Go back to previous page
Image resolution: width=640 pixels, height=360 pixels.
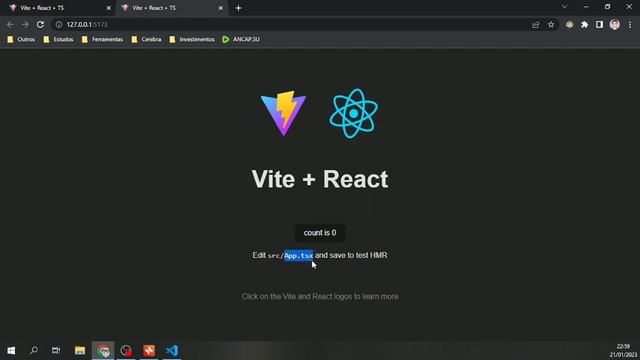tap(10, 24)
